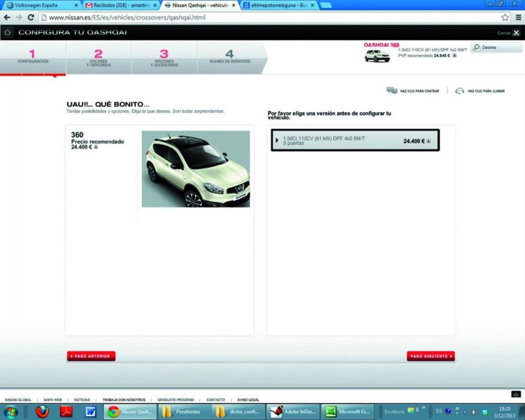Open Microsoft Word from the taskbar
525x420 pixels.
[90, 412]
